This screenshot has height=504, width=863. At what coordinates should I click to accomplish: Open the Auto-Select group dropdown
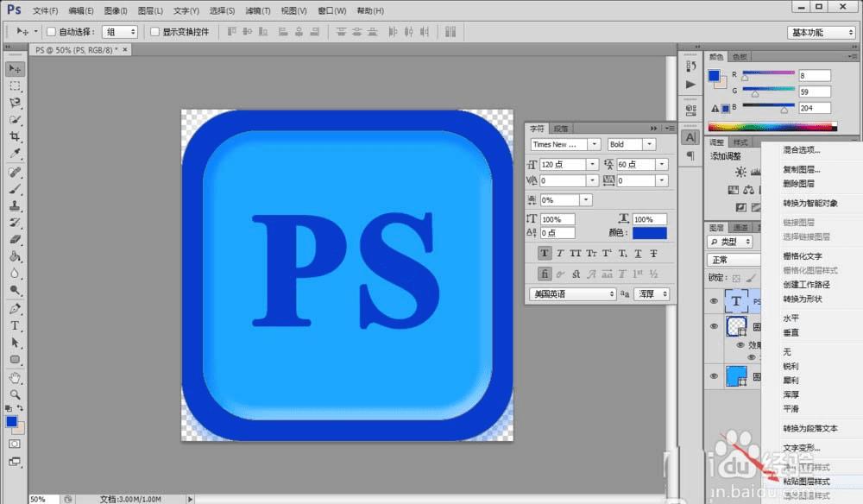point(119,32)
